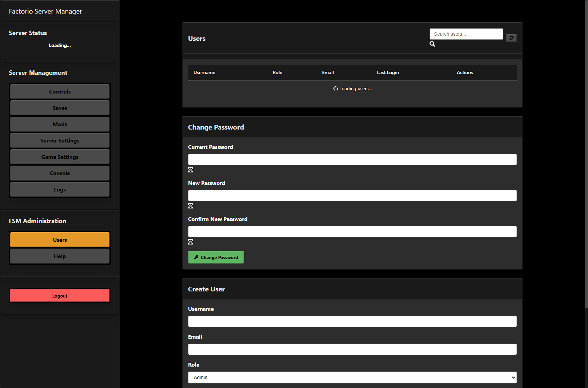Image resolution: width=588 pixels, height=388 pixels.
Task: Focus the Search users field
Action: pyautogui.click(x=466, y=34)
